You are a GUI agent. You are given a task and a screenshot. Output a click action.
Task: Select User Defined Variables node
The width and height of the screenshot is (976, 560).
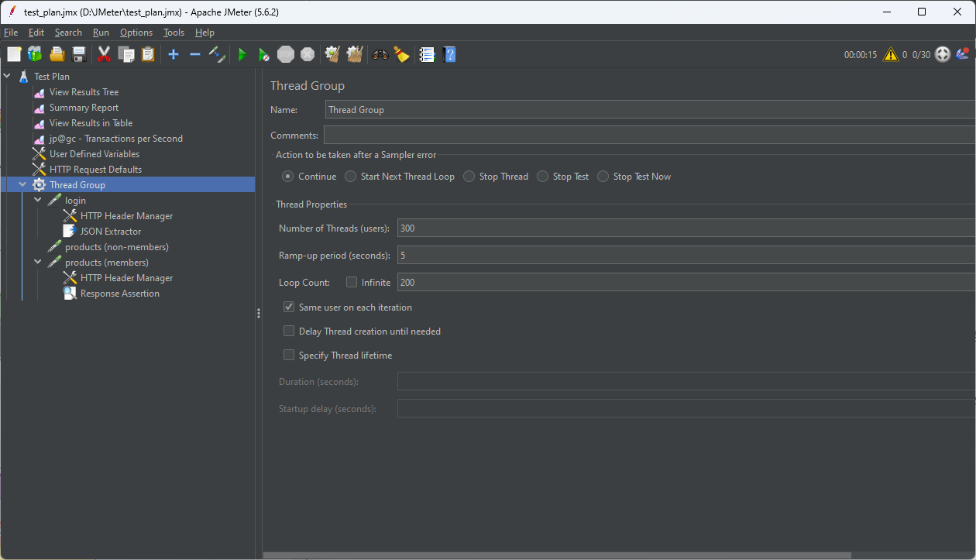pos(95,154)
